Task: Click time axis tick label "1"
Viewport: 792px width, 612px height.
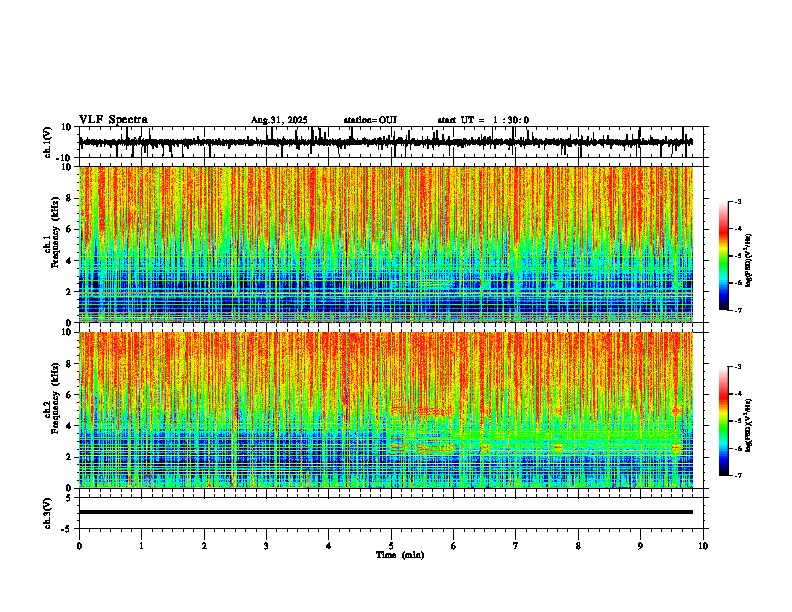Action: pos(141,546)
